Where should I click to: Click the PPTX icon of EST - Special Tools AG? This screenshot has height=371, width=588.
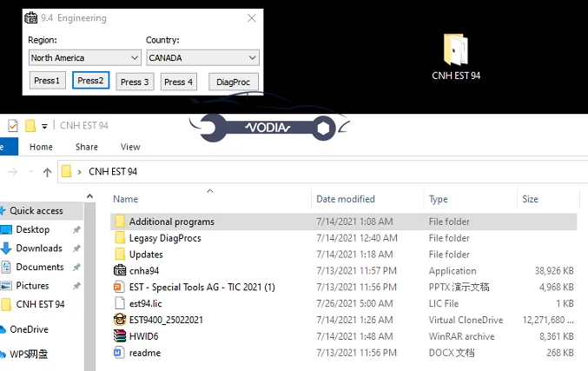119,287
